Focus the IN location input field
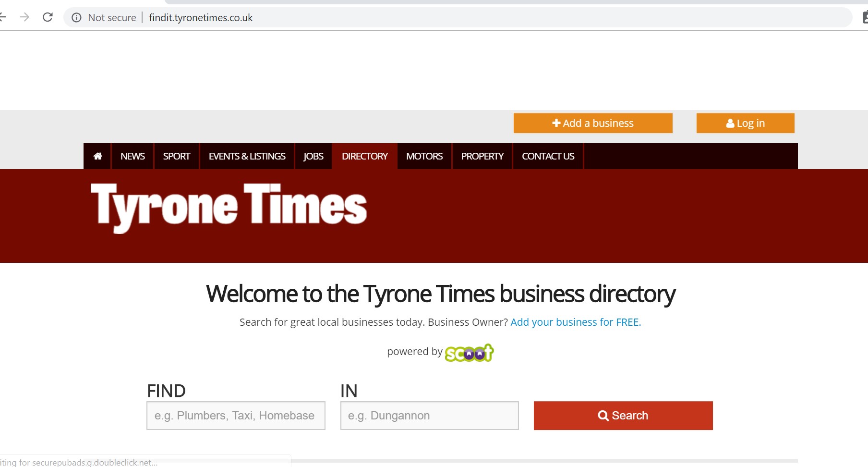This screenshot has width=868, height=467. coord(430,416)
